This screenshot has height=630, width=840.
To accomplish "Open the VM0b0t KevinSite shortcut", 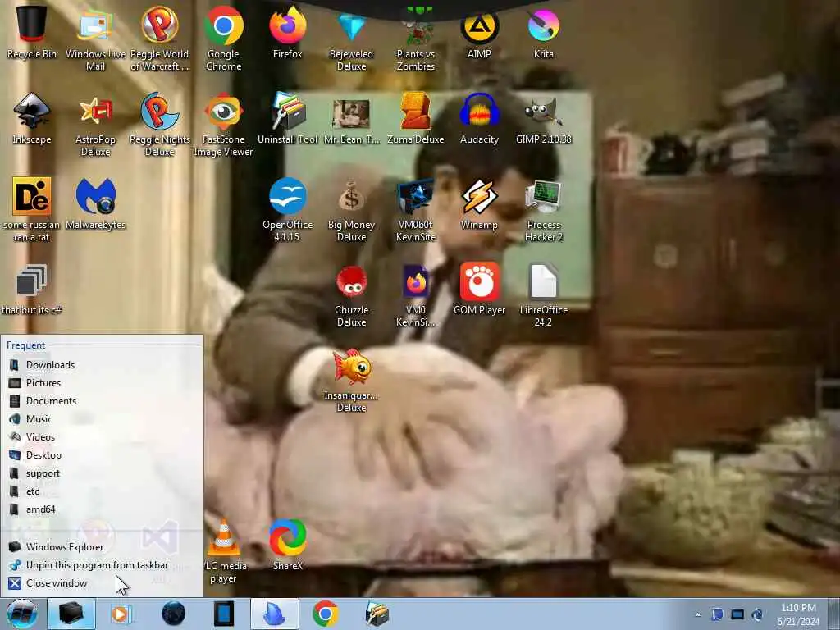I will pos(416,209).
